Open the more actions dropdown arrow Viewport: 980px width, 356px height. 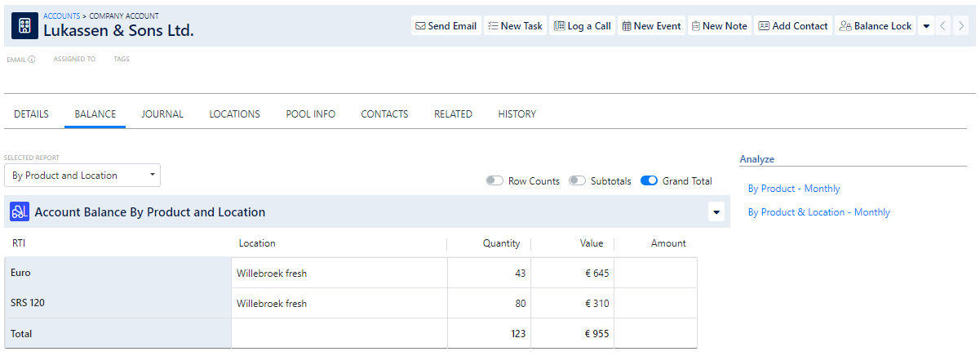pos(926,26)
